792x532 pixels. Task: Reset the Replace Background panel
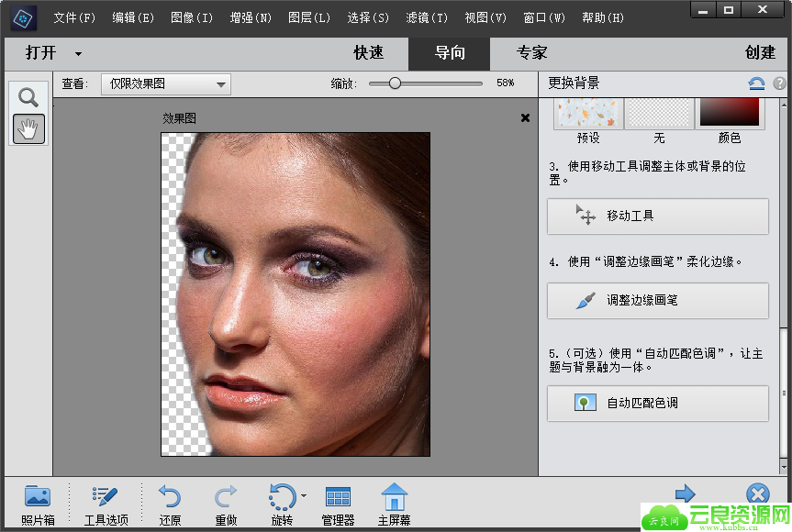pos(756,83)
